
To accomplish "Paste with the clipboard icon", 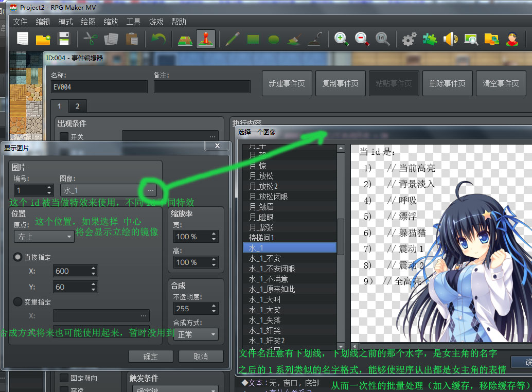I will click(132, 39).
